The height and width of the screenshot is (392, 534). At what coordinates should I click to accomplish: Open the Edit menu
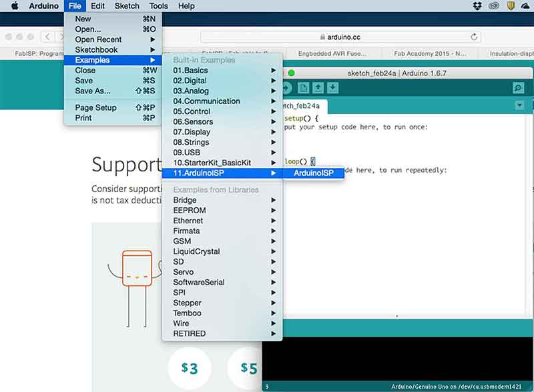click(x=97, y=6)
